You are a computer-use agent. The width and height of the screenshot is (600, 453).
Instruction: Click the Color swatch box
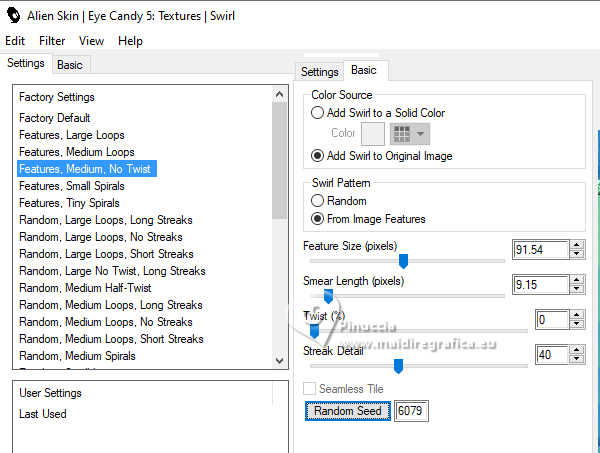372,133
